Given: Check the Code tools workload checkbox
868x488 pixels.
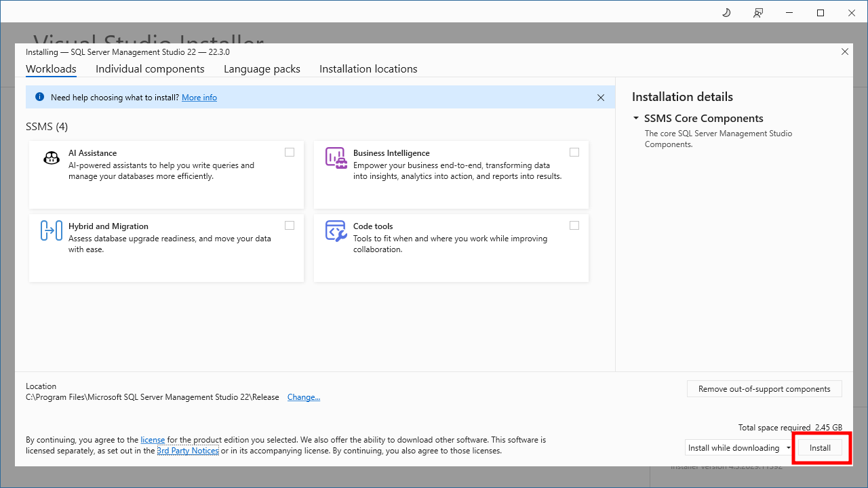Looking at the screenshot, I should pyautogui.click(x=574, y=225).
